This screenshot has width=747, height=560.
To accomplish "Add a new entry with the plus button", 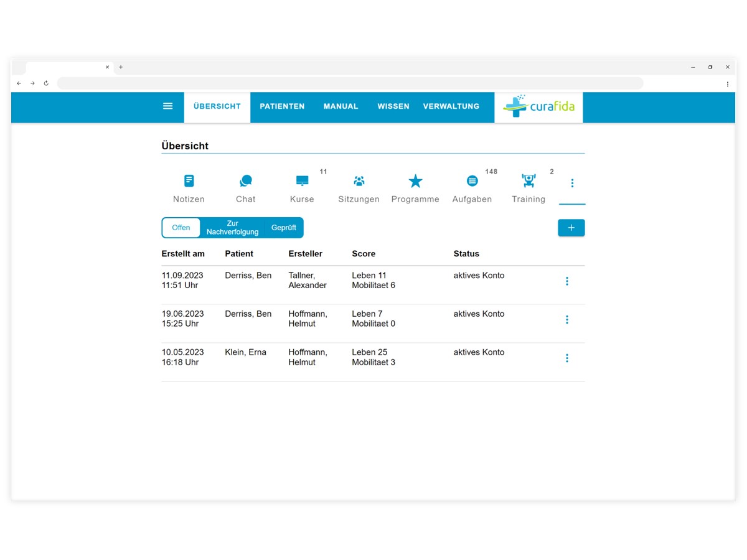I will coord(571,228).
